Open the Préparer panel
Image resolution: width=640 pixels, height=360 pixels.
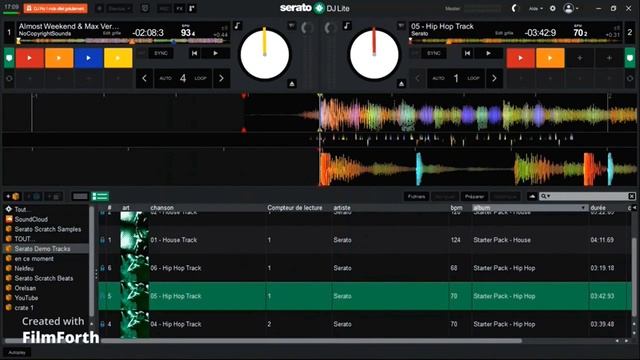click(x=474, y=196)
